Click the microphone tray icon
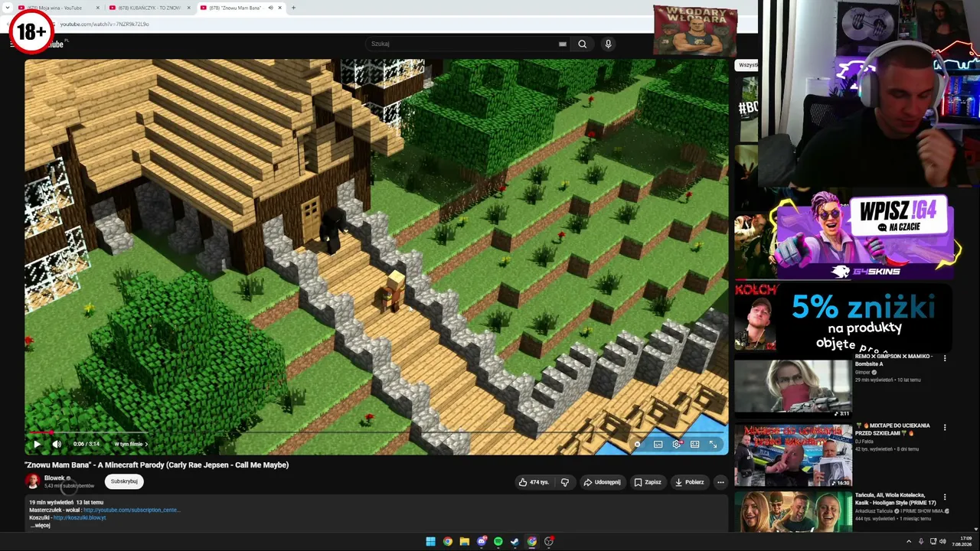Viewport: 980px width, 551px height. 921,542
